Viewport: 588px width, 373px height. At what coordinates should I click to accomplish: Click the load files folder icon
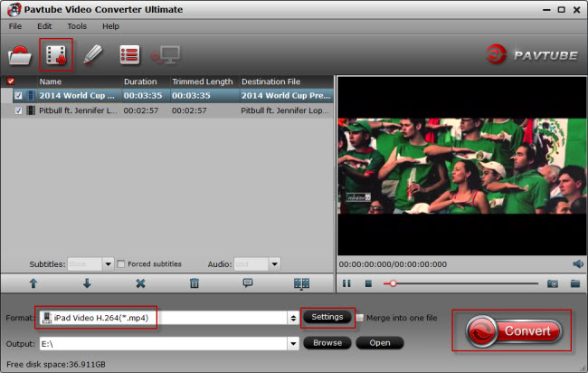pyautogui.click(x=20, y=54)
